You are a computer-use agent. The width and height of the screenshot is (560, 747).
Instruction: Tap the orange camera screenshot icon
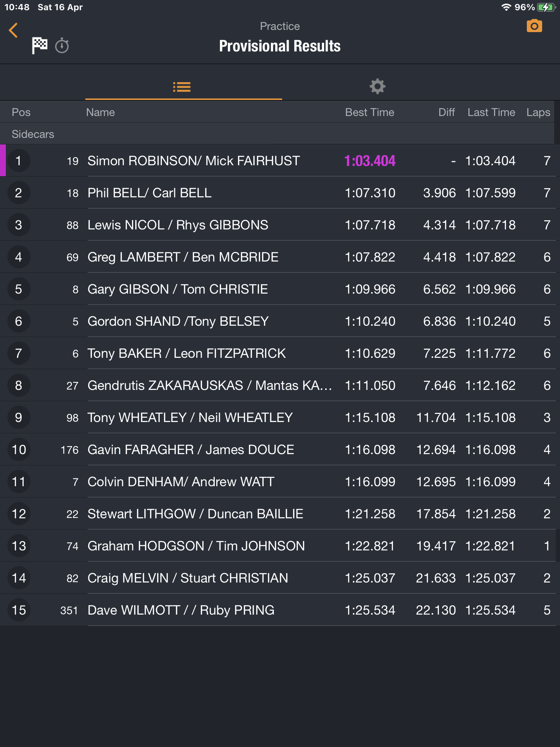[x=534, y=26]
